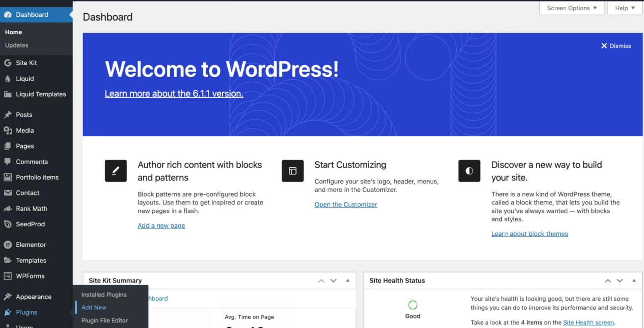Click the Good status text

click(x=413, y=316)
